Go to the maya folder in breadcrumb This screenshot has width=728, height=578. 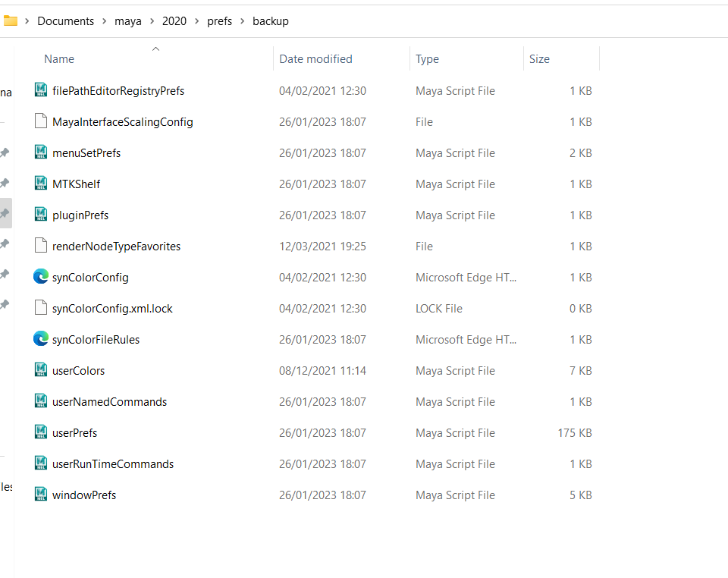tap(128, 21)
